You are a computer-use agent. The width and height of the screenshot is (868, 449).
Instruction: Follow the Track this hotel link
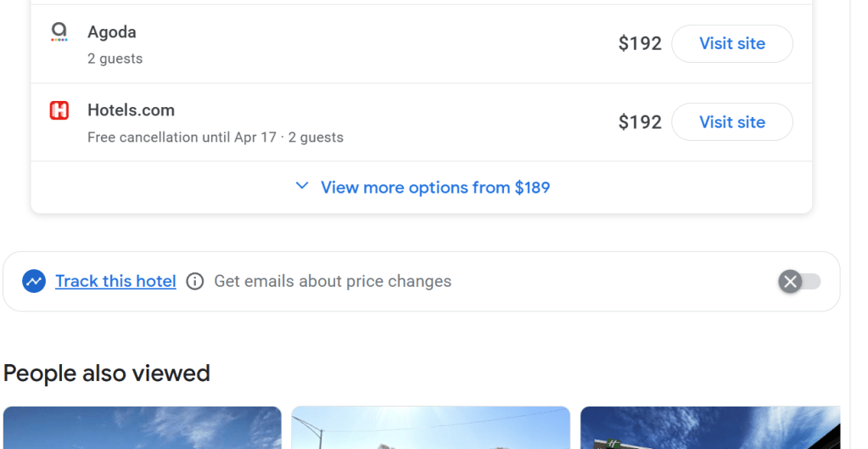pos(115,281)
